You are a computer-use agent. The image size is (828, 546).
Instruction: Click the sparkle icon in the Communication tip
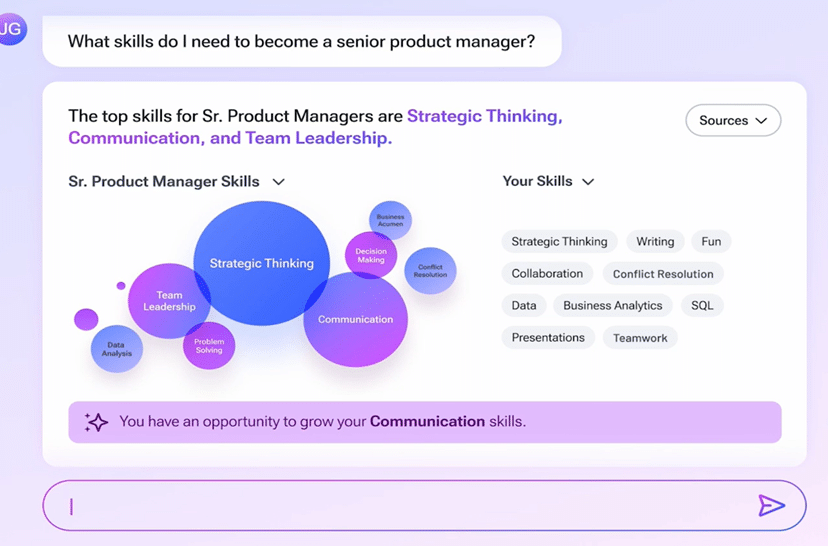tap(96, 422)
